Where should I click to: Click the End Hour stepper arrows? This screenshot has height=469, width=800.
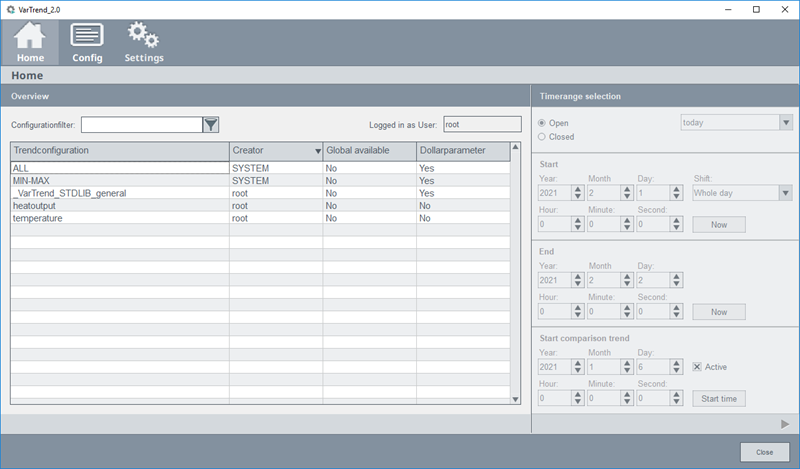coord(578,311)
